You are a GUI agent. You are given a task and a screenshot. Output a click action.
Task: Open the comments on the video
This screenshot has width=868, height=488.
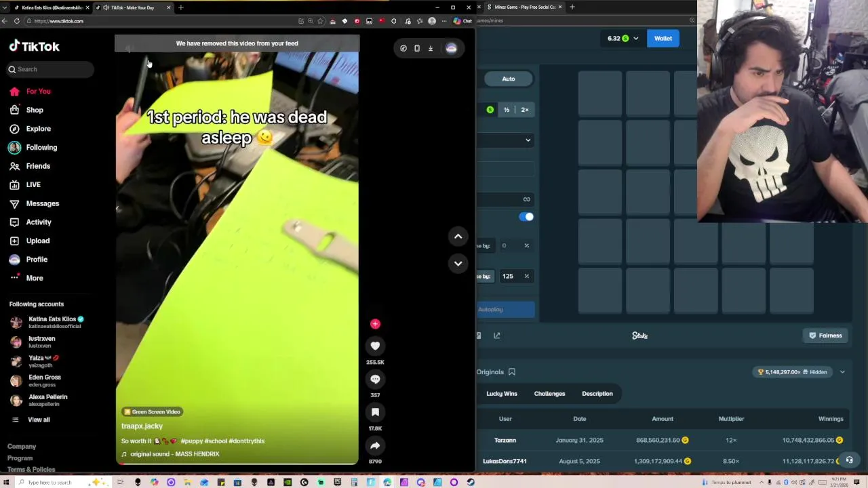(x=375, y=380)
